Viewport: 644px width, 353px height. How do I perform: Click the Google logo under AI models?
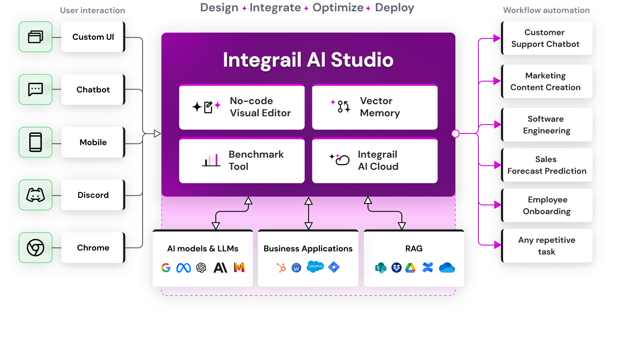coord(166,268)
